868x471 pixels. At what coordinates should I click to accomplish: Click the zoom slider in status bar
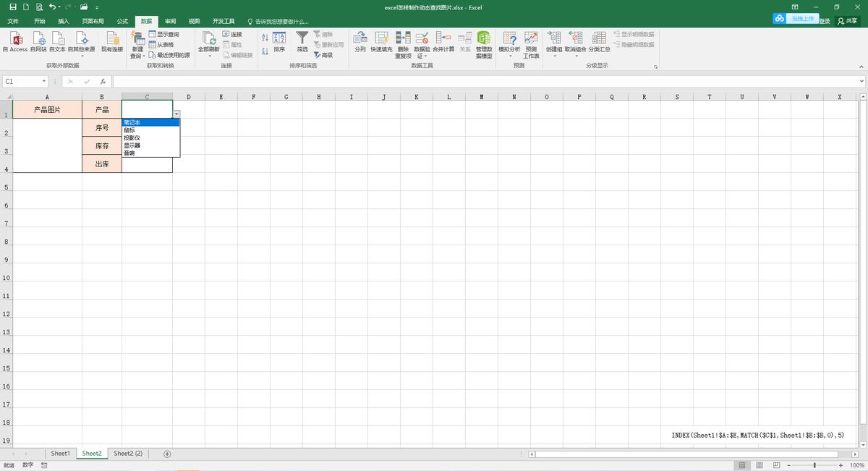point(814,465)
